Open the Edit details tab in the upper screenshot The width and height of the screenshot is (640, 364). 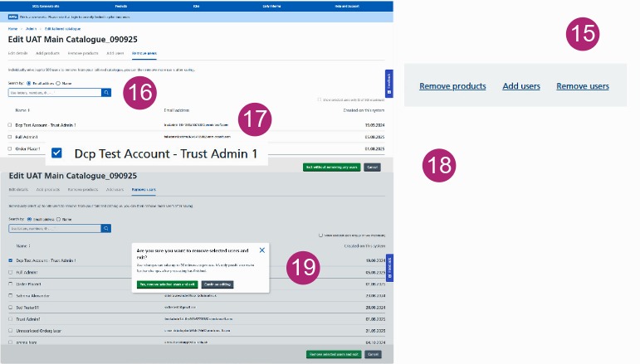[x=17, y=53]
